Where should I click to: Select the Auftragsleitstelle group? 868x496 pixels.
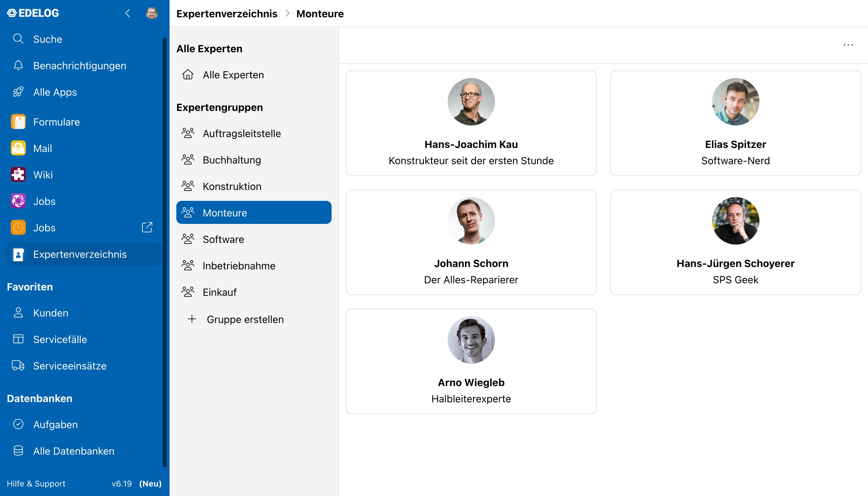254,133
